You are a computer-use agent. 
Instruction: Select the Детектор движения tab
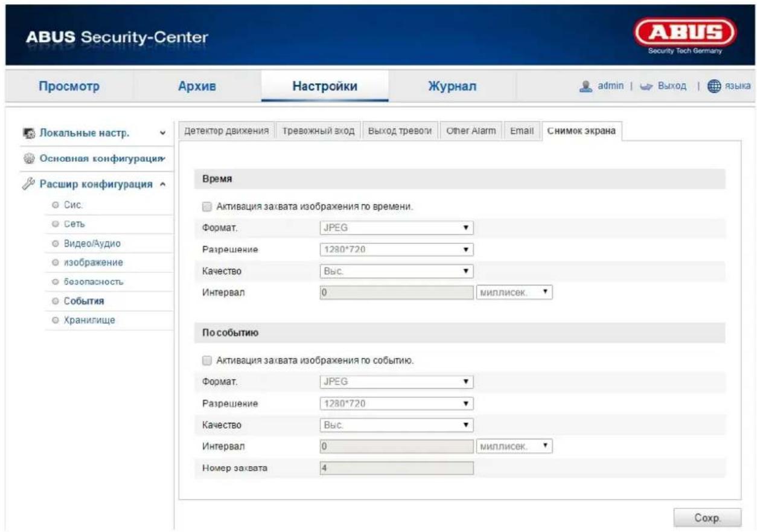pos(228,132)
